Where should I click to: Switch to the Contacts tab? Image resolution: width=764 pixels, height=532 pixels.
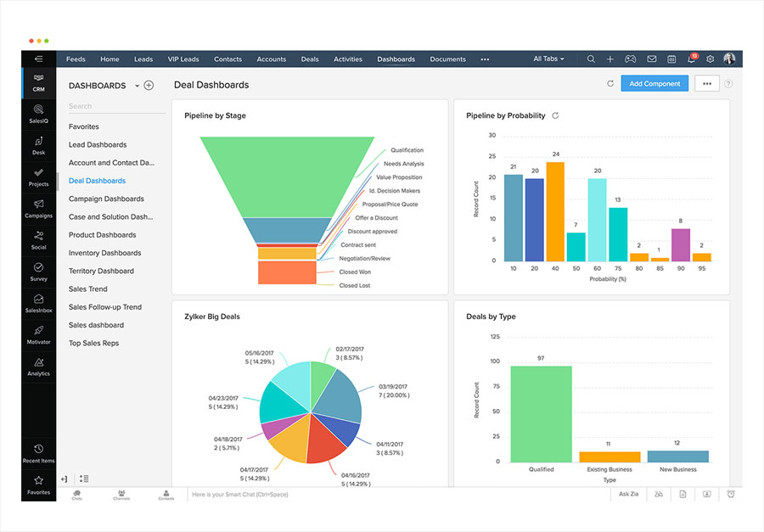(x=228, y=59)
